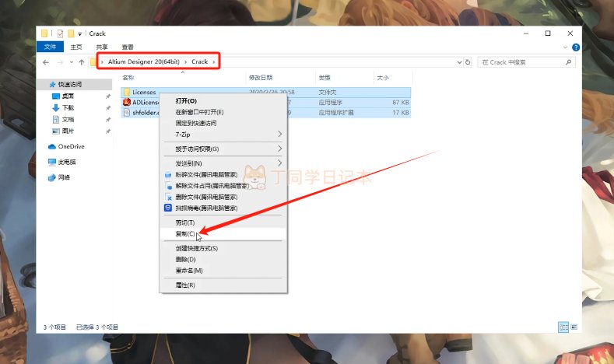Choose 打开(O) in the context menu
Viewport: 614px width, 364px height.
point(223,101)
